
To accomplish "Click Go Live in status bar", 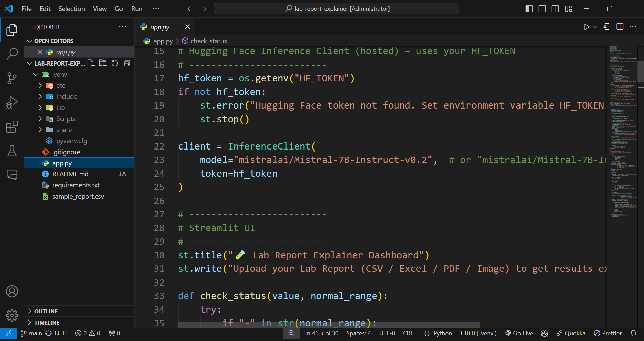I will [x=519, y=333].
